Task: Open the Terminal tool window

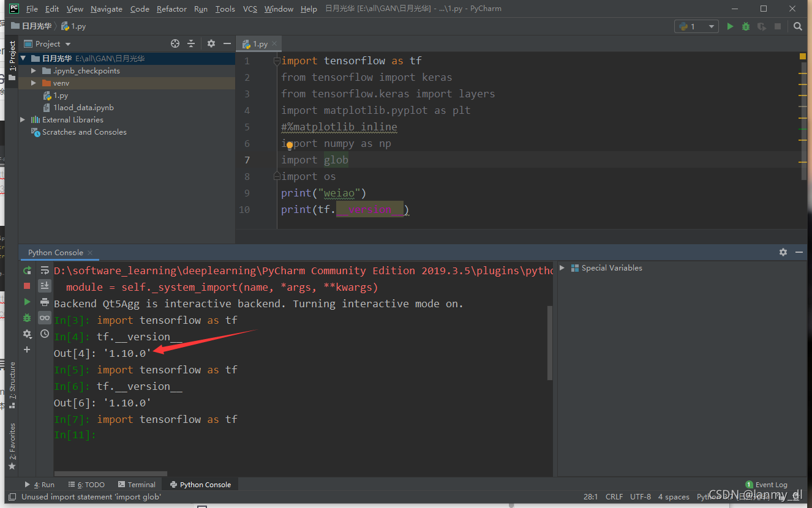Action: point(137,485)
